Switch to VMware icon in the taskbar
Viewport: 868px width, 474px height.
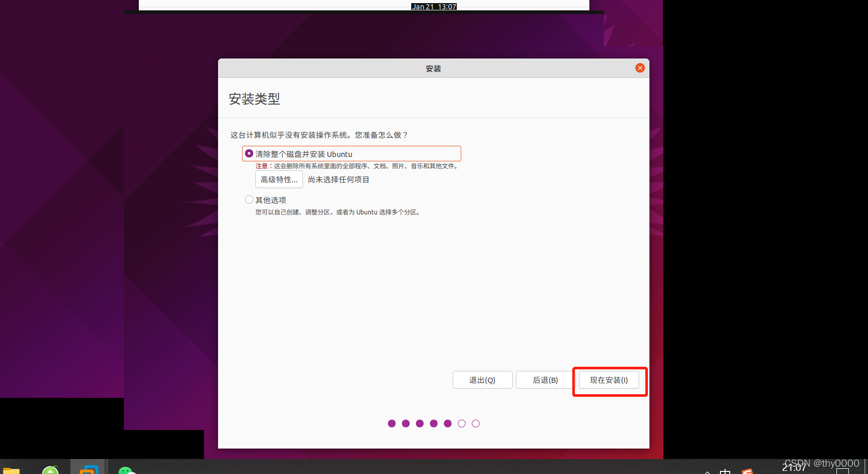pyautogui.click(x=89, y=469)
